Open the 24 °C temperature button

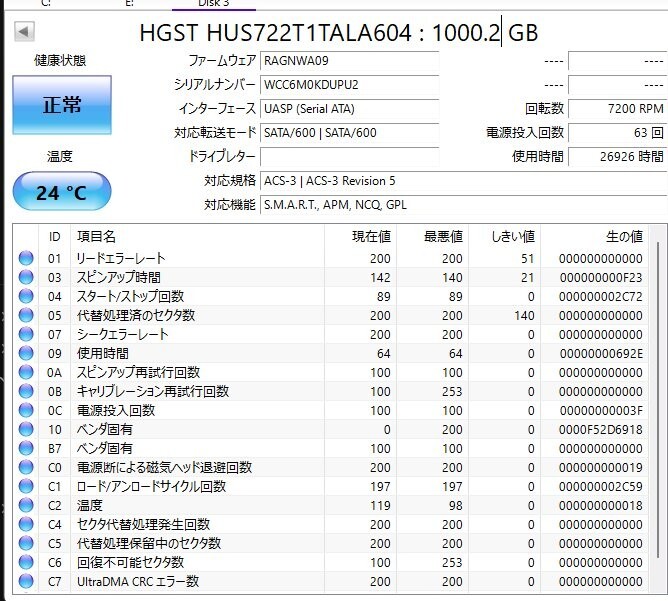[62, 192]
